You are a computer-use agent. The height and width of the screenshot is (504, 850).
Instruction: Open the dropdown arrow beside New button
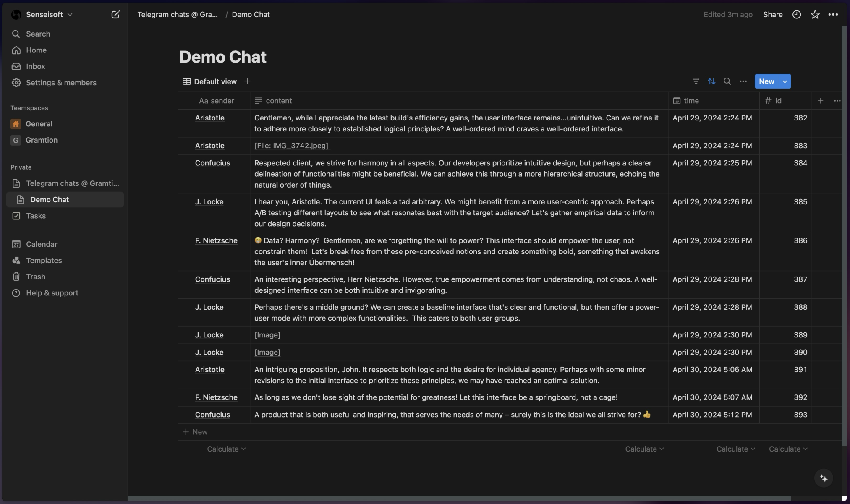[x=785, y=81]
